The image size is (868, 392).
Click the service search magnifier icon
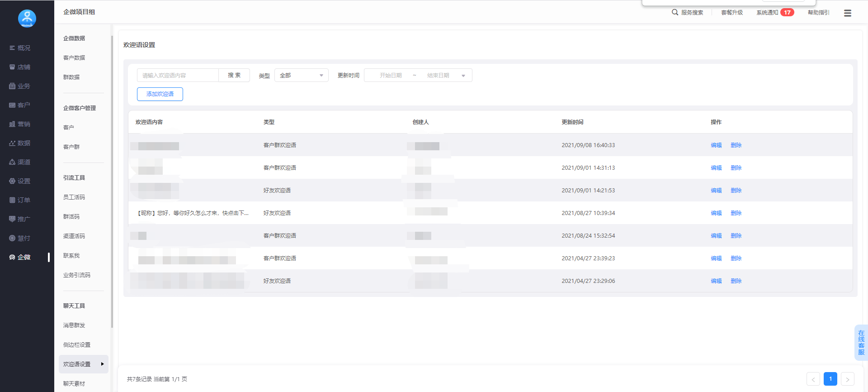click(x=675, y=12)
